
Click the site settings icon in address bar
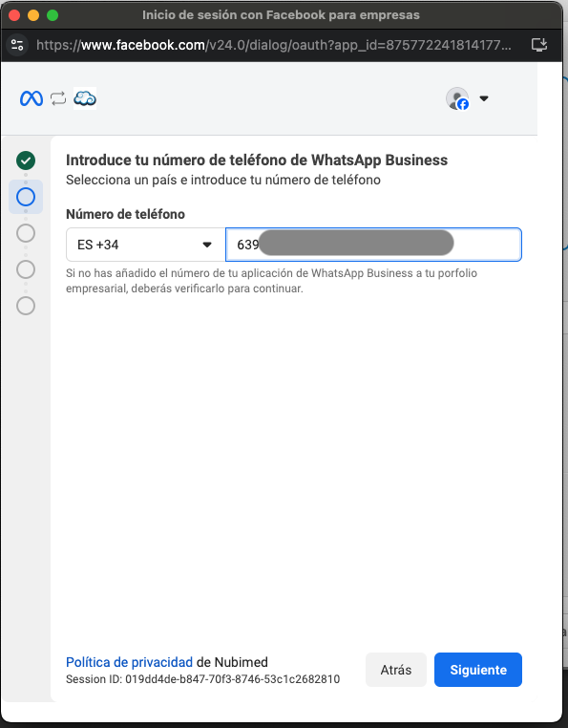tap(17, 45)
